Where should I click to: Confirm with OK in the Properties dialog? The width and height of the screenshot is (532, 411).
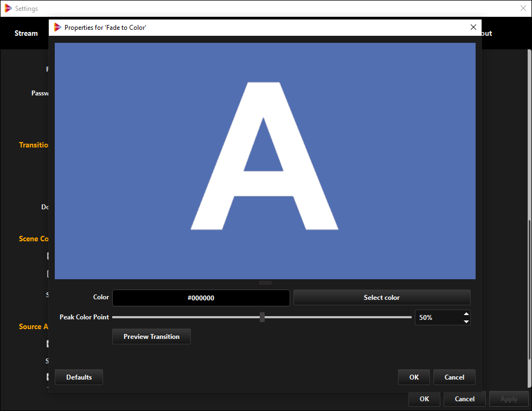click(x=414, y=377)
